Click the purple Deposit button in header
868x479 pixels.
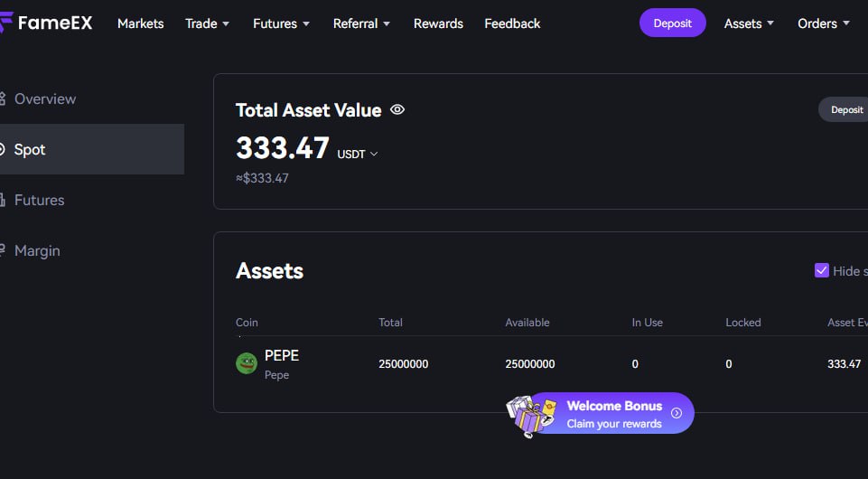(673, 23)
